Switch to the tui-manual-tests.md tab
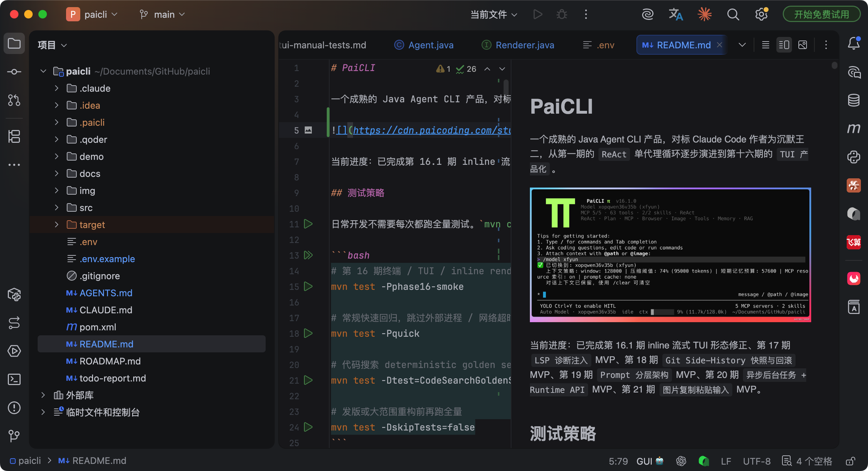 322,45
